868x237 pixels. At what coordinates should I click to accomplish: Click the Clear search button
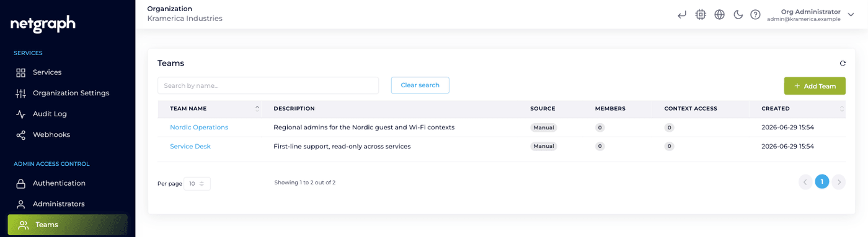click(420, 85)
